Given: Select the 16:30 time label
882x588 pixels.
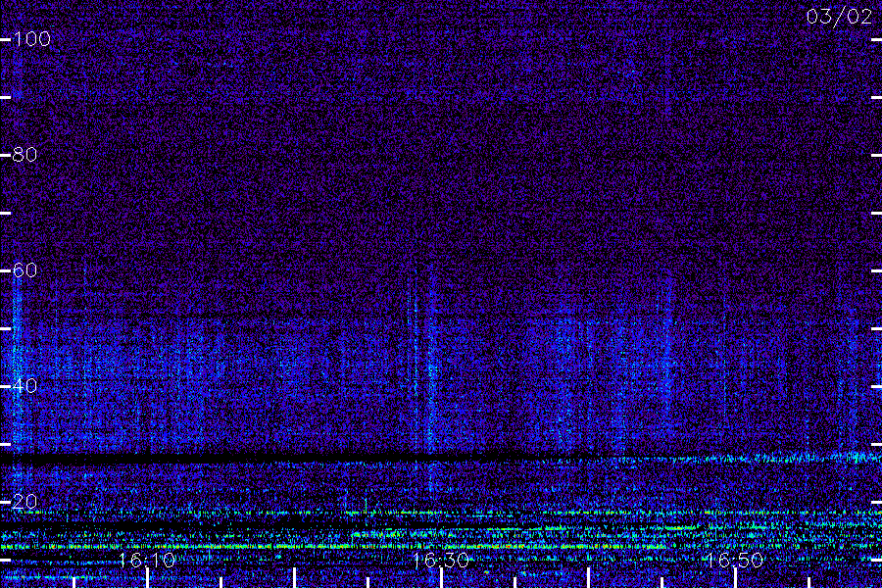Looking at the screenshot, I should (x=441, y=560).
